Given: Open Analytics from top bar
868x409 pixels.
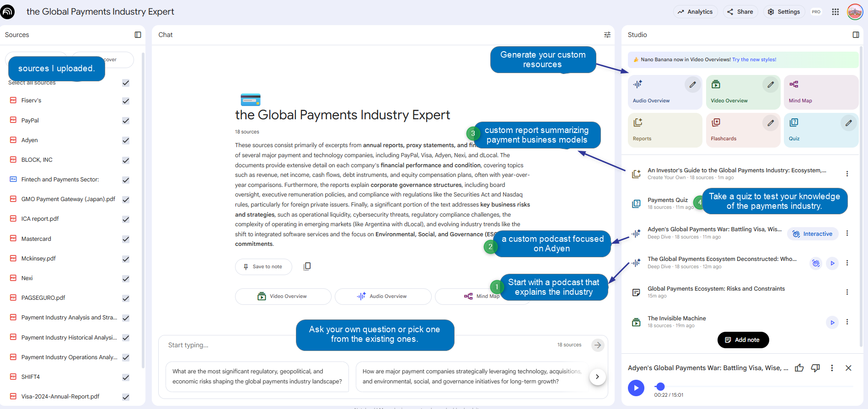Looking at the screenshot, I should pos(695,12).
